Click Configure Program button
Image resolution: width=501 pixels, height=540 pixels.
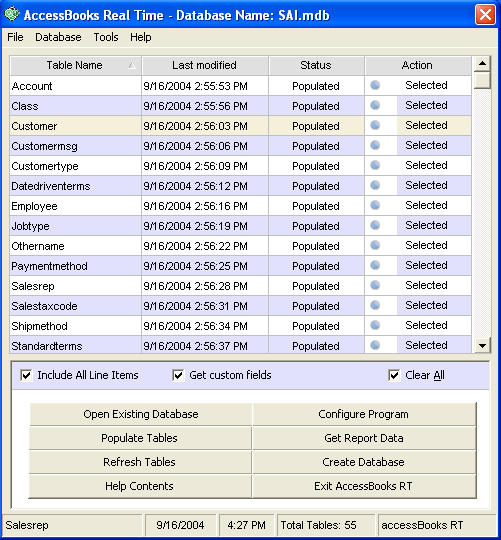[364, 414]
